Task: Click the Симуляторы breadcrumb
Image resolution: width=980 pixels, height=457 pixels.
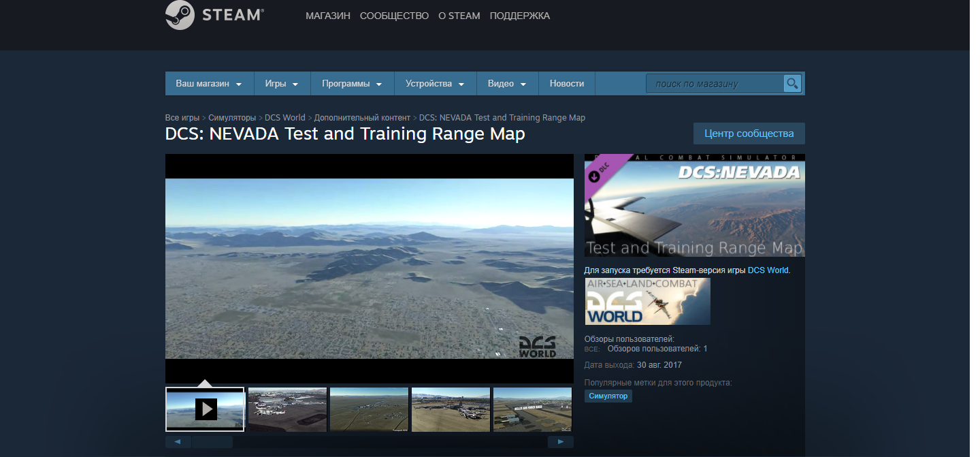Action: tap(232, 118)
